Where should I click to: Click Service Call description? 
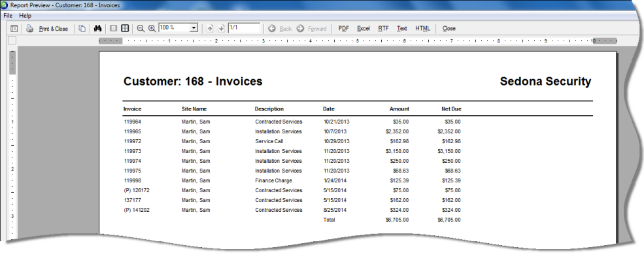269,142
